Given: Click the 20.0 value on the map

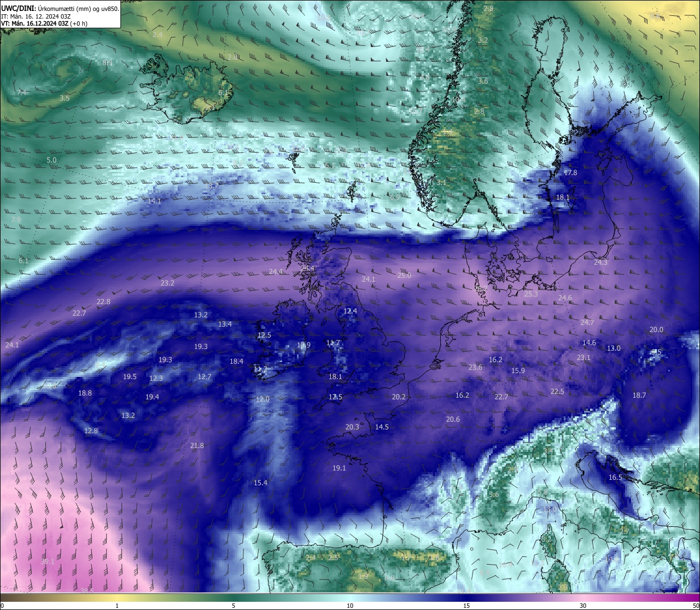Looking at the screenshot, I should click(x=656, y=329).
